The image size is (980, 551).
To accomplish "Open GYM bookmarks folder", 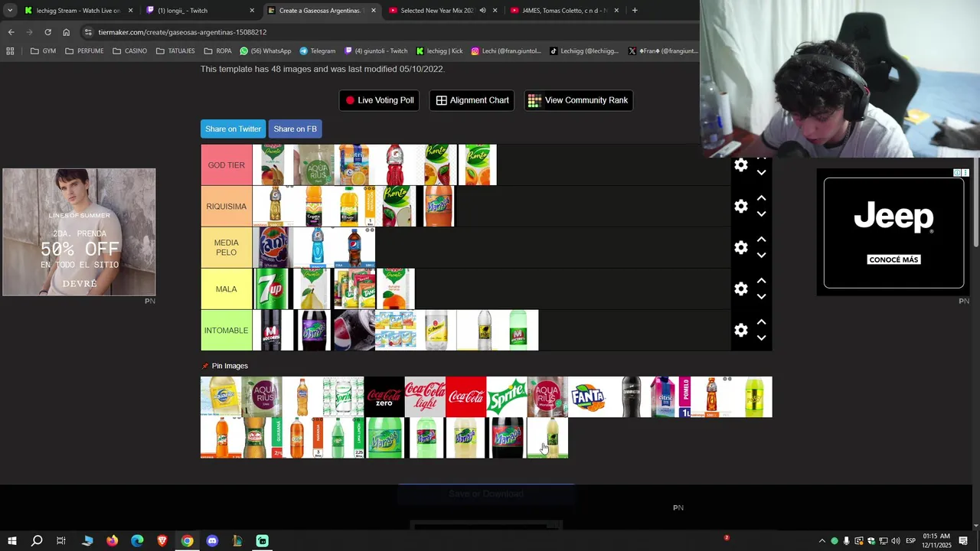I will pyautogui.click(x=43, y=51).
